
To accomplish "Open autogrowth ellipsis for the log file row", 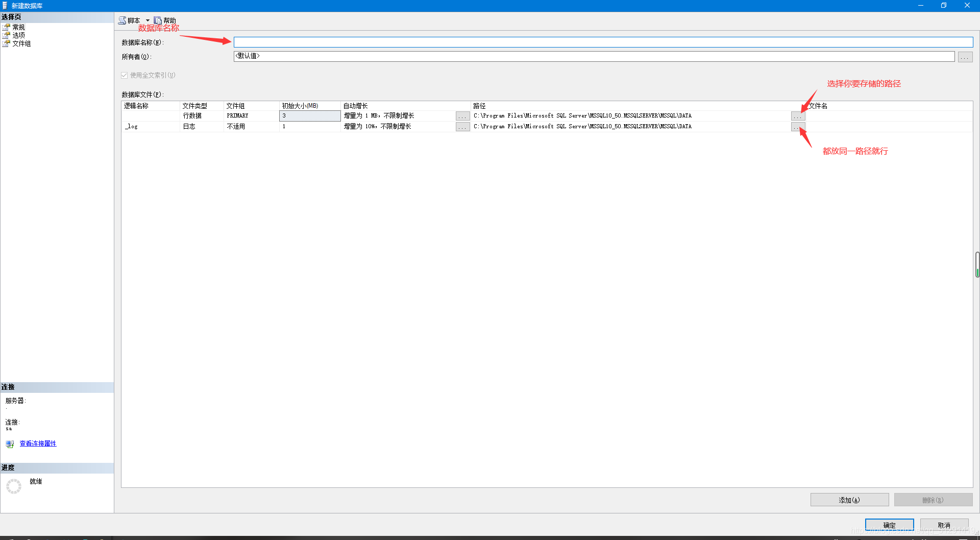I will pos(462,127).
